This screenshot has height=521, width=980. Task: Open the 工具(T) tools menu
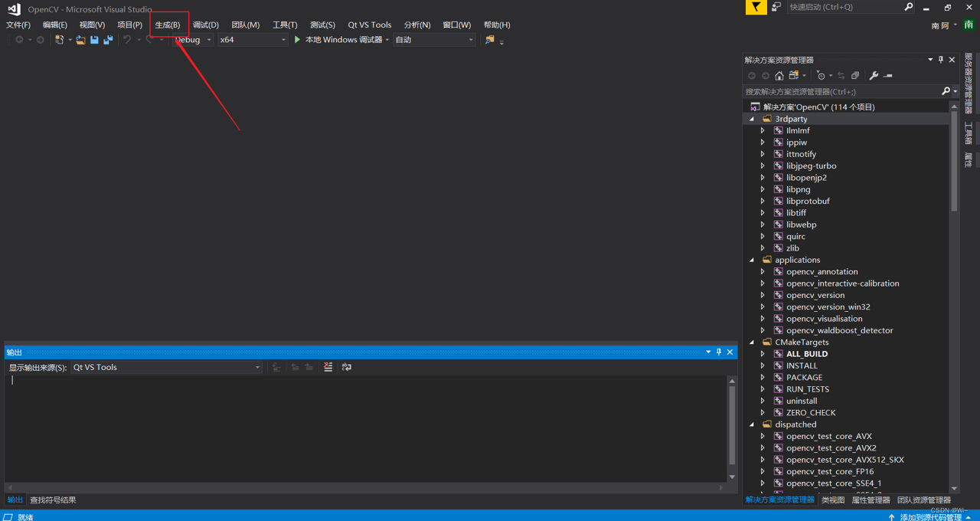tap(285, 25)
